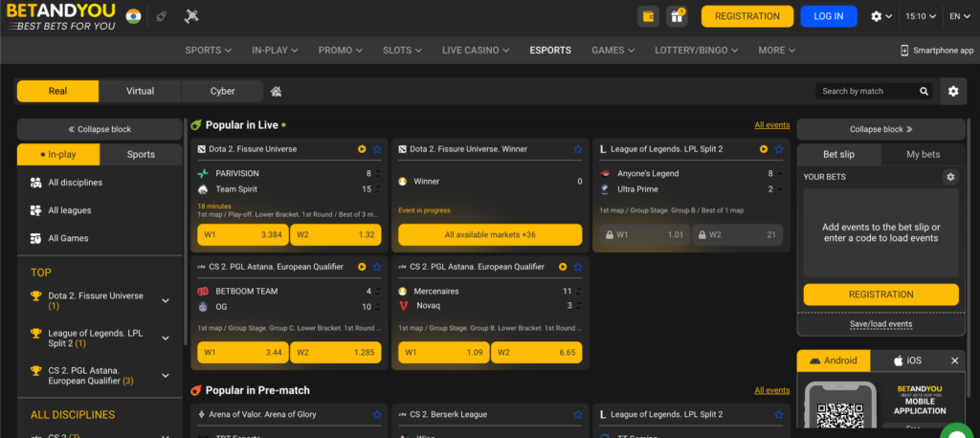
Task: Click the Smartphone app link
Action: [937, 51]
